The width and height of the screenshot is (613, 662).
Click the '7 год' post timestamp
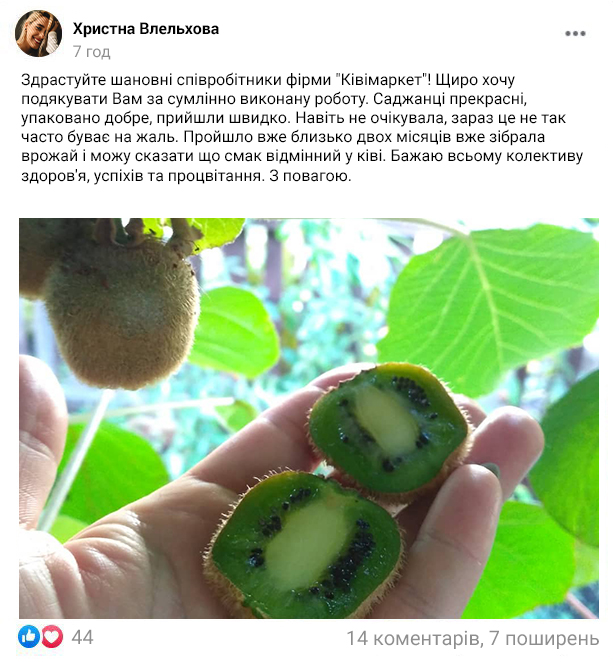(x=92, y=52)
